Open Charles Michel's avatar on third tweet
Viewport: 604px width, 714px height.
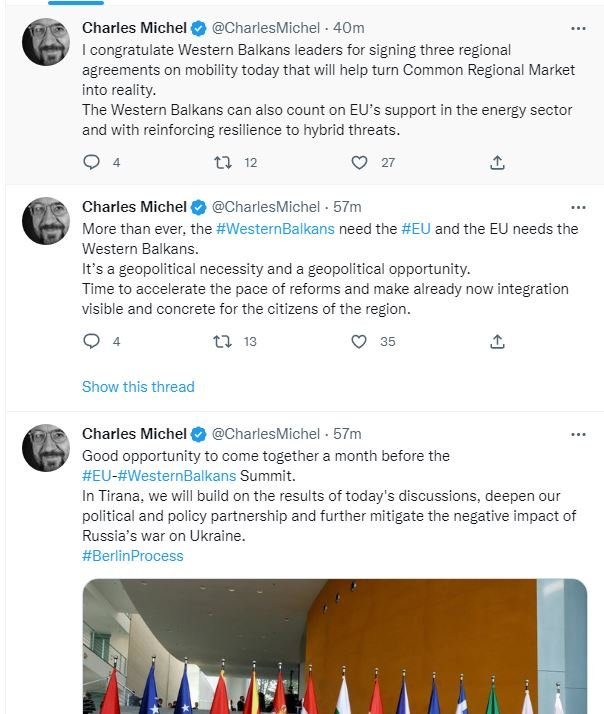point(46,448)
